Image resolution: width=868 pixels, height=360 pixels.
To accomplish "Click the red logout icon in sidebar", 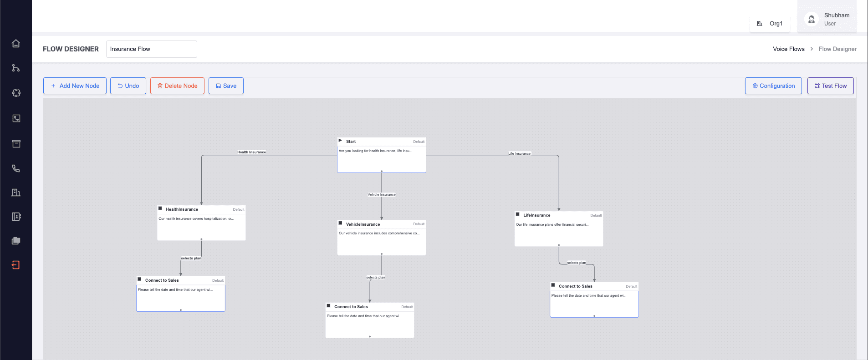I will pos(16,265).
